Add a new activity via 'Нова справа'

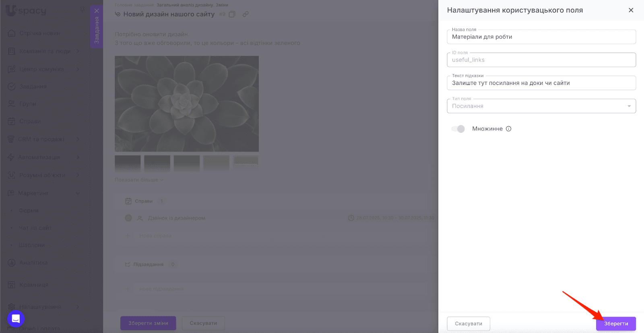pos(155,236)
